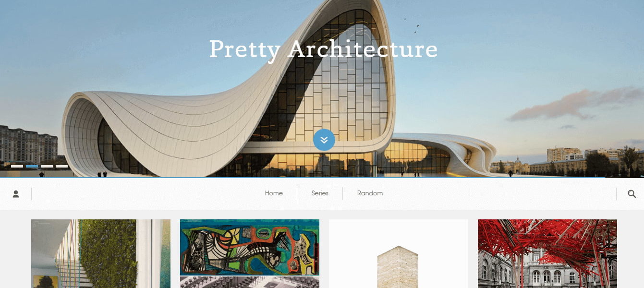Open the search magnifier icon
The height and width of the screenshot is (288, 644).
632,194
